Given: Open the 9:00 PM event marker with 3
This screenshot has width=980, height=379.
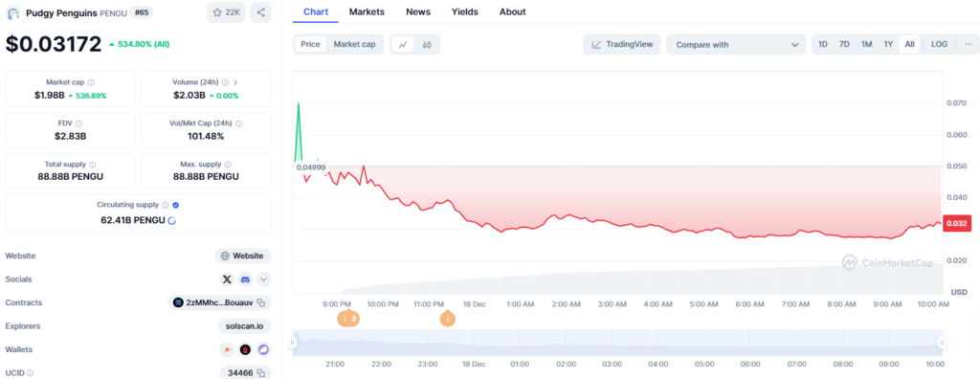Looking at the screenshot, I should click(348, 319).
